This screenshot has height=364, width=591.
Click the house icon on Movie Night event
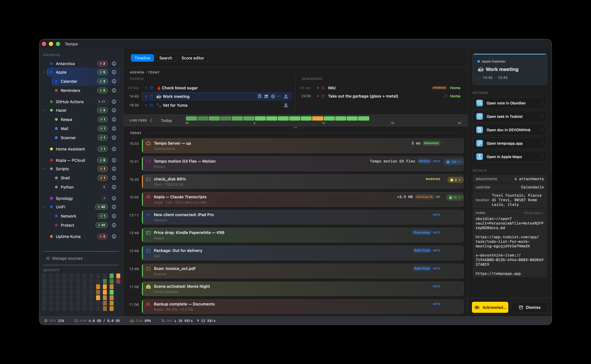tap(149, 286)
